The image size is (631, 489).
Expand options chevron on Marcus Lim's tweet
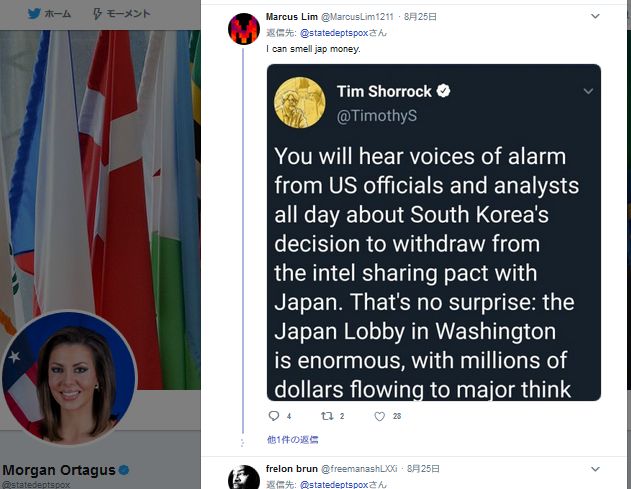595,16
